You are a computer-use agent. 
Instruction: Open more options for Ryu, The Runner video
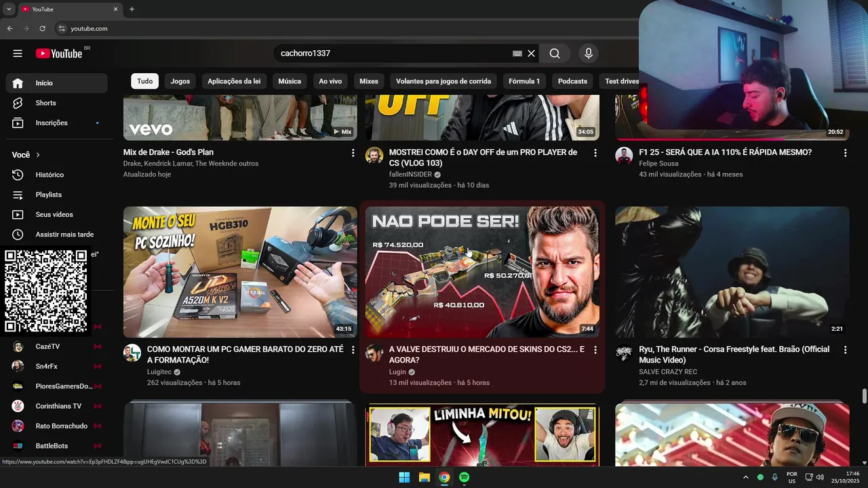(845, 350)
